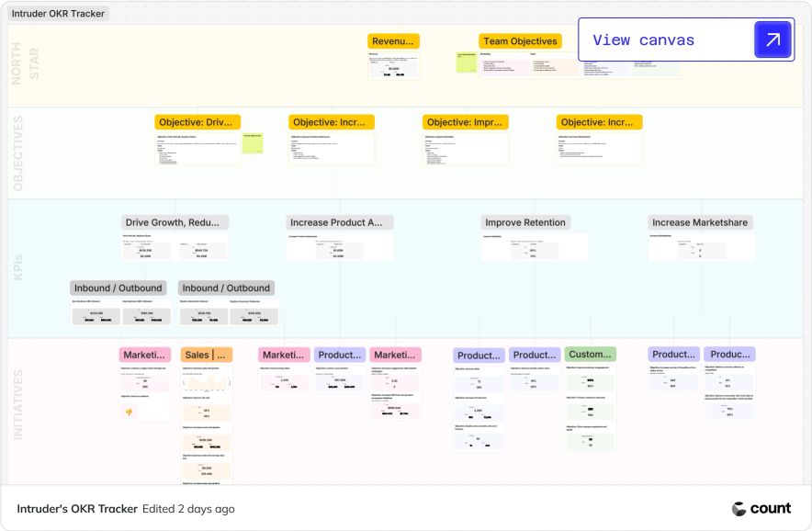Select the Improve Retention KPI header
Screen dimensions: 812x531
pyautogui.click(x=525, y=222)
